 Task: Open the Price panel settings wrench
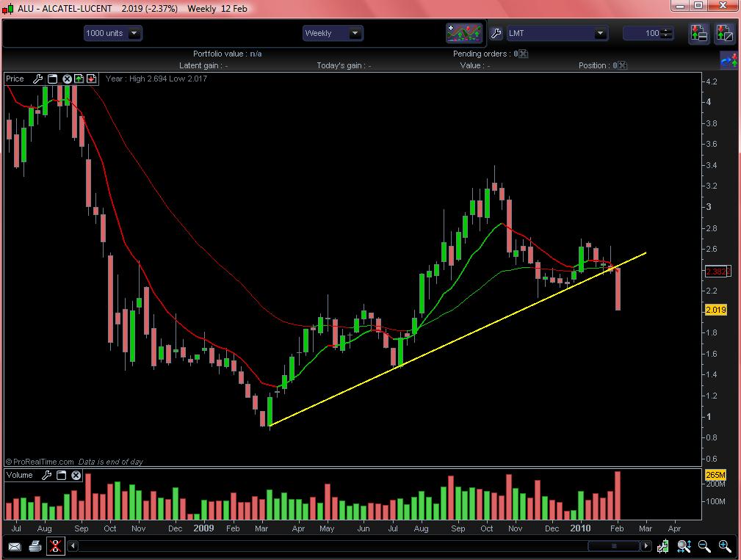coord(37,79)
